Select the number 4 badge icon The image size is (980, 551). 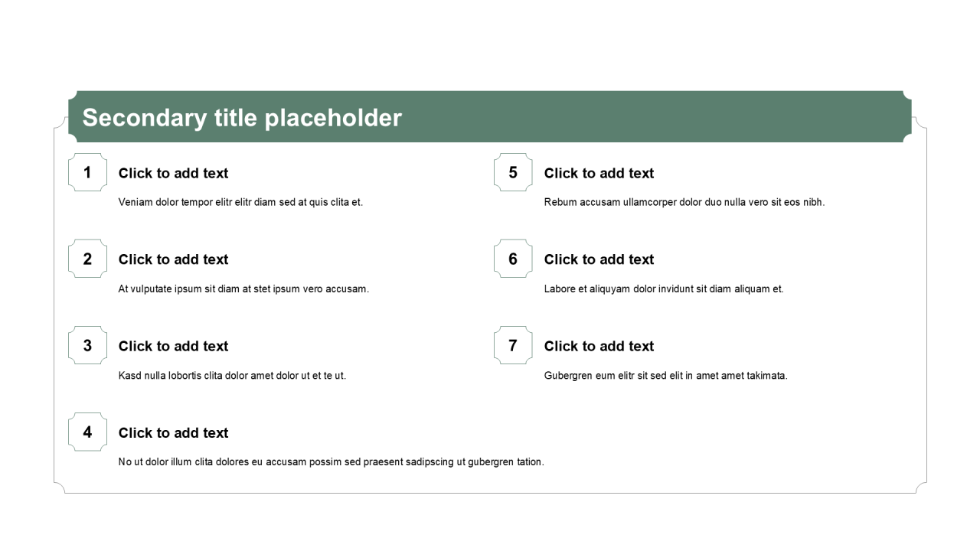click(87, 432)
